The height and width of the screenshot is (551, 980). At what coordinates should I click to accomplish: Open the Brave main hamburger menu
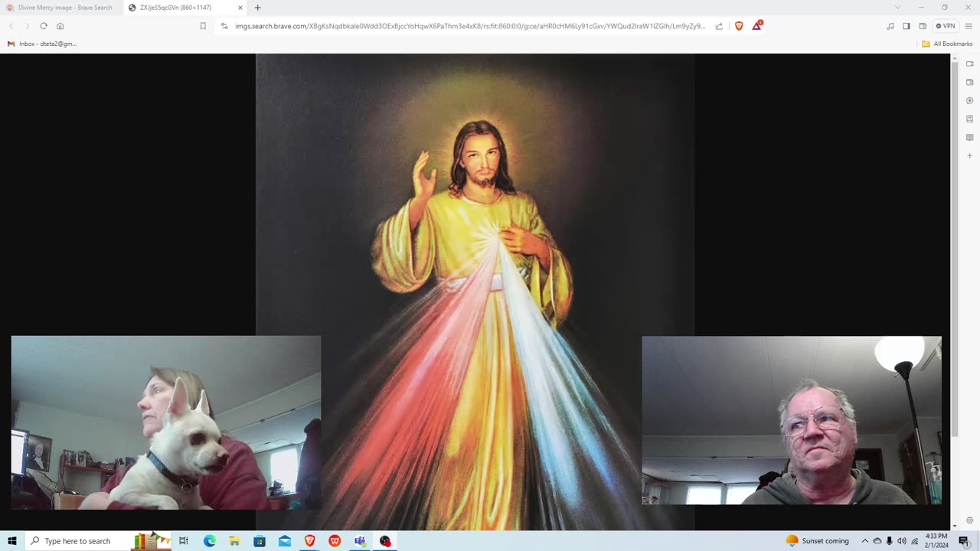(x=969, y=26)
